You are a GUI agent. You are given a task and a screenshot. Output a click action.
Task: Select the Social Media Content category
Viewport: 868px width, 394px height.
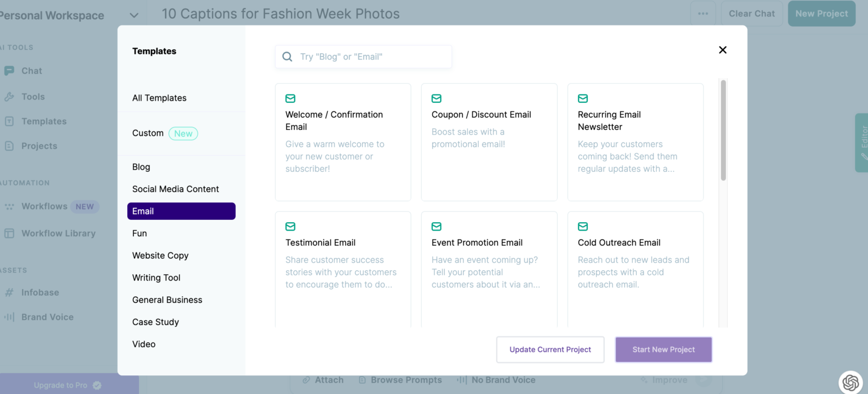175,189
